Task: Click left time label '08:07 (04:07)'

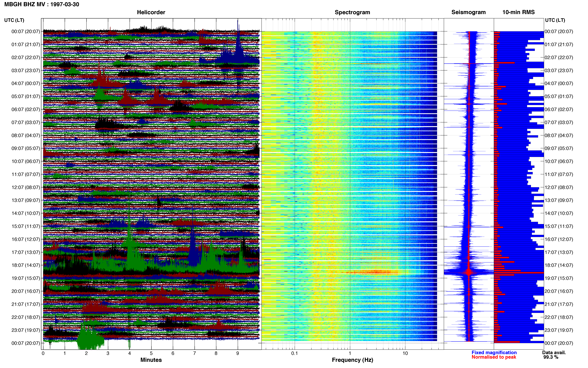Action: pyautogui.click(x=26, y=135)
